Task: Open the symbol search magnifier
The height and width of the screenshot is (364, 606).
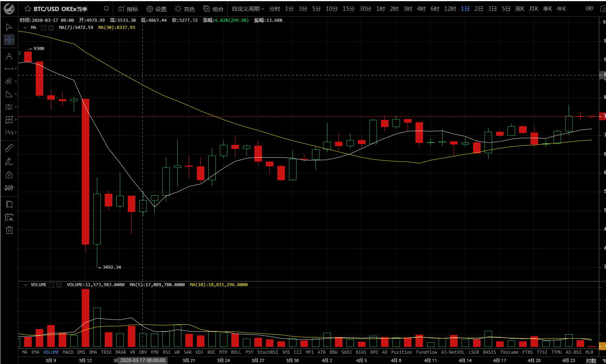Action: click(106, 8)
